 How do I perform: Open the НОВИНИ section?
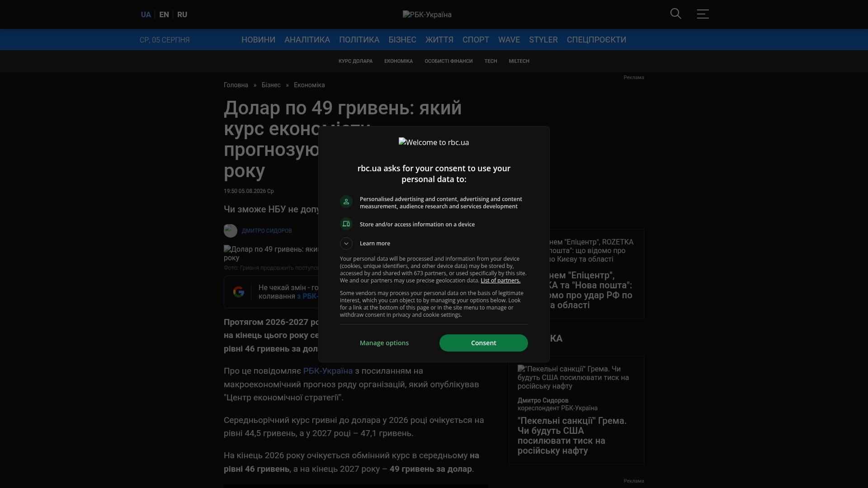click(258, 40)
